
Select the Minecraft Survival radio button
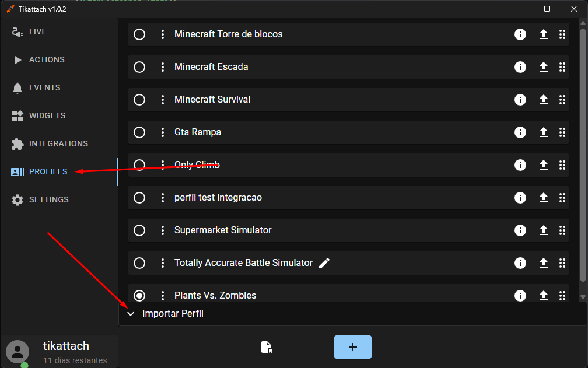tap(139, 100)
